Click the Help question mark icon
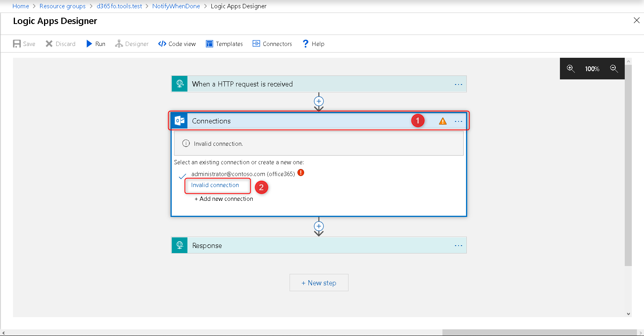This screenshot has height=336, width=644. coord(305,44)
